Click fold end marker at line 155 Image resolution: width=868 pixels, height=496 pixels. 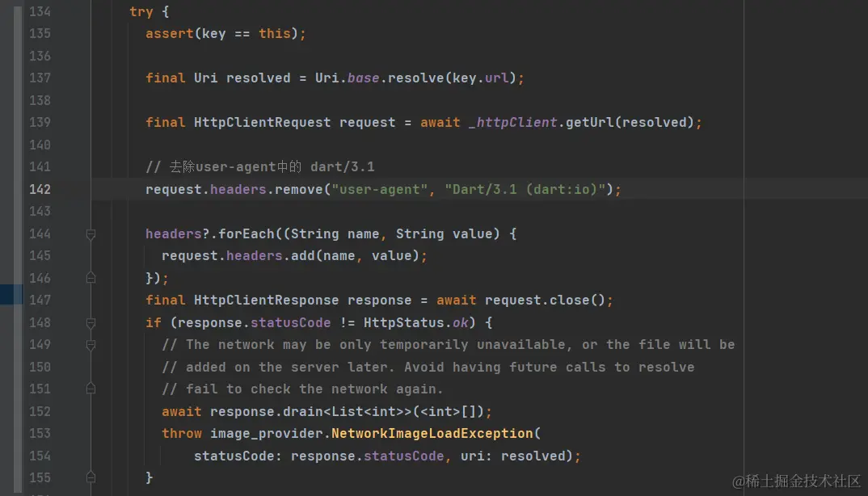click(x=91, y=477)
